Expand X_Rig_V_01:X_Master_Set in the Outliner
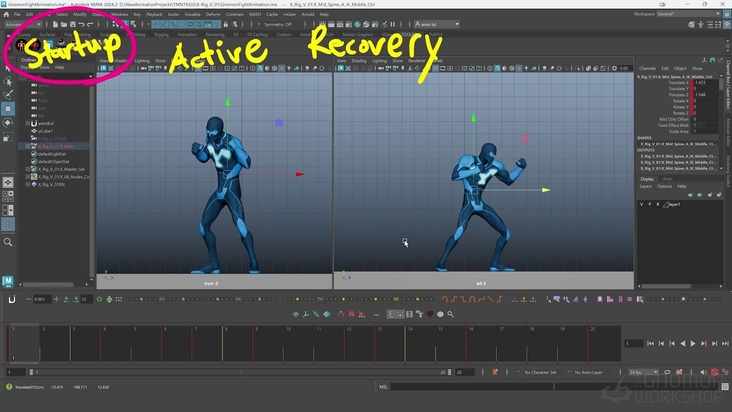Image resolution: width=732 pixels, height=412 pixels. pos(28,169)
